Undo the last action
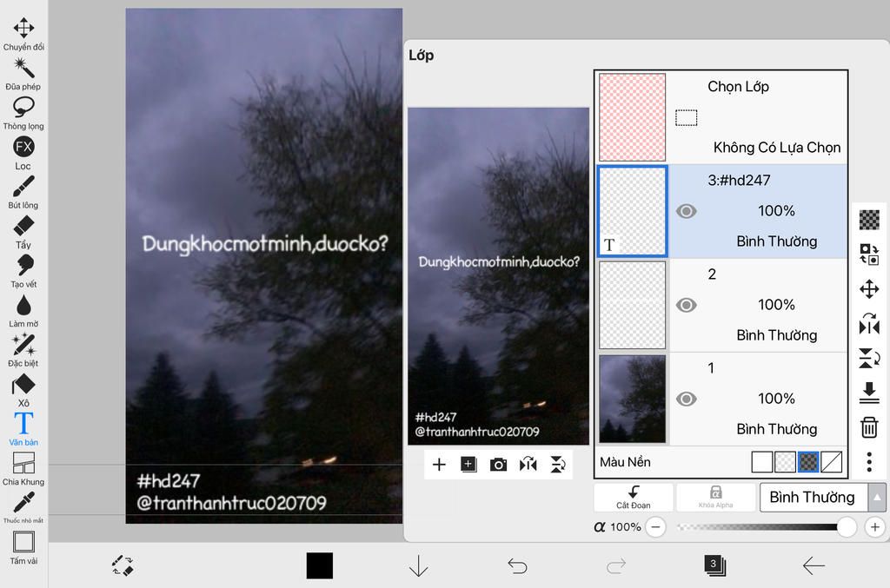This screenshot has height=588, width=890. coord(517,565)
